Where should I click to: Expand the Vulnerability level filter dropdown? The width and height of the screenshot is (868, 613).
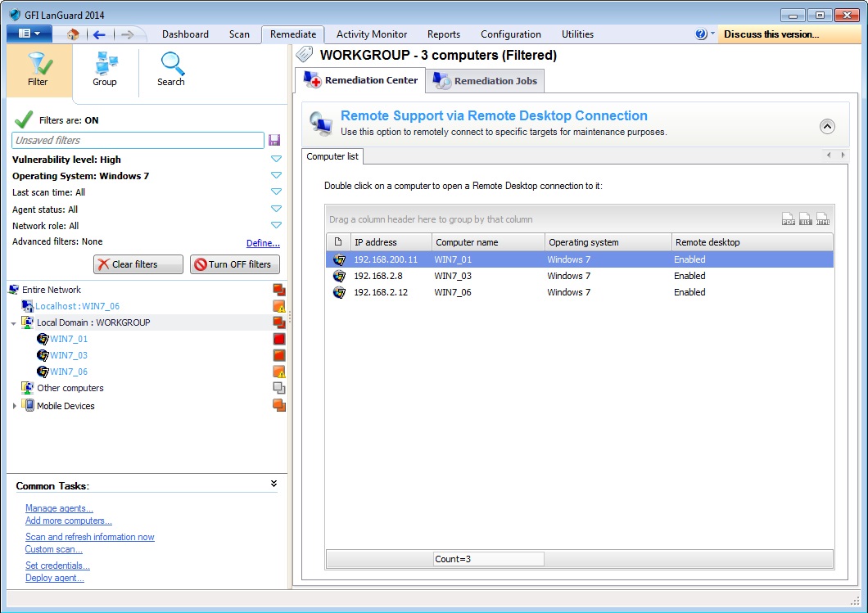point(276,159)
